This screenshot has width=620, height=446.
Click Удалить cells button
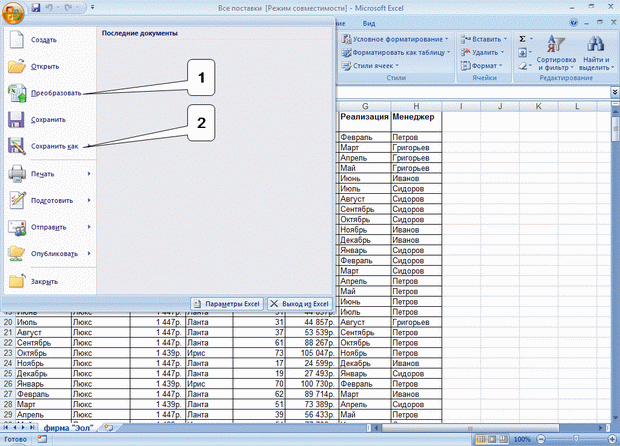(482, 53)
